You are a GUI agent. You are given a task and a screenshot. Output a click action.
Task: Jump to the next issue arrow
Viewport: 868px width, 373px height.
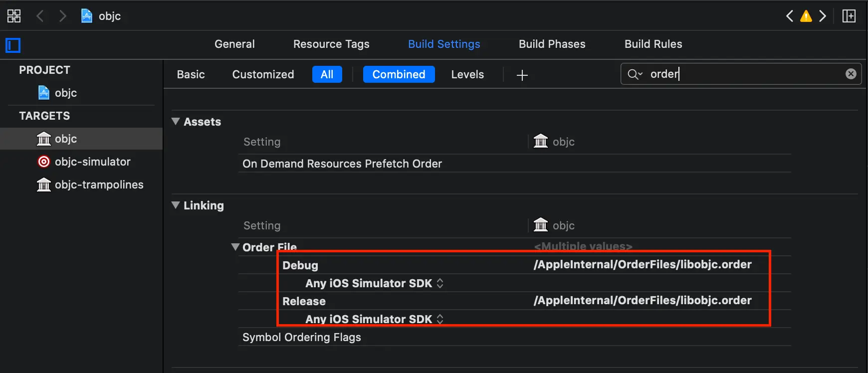tap(823, 16)
